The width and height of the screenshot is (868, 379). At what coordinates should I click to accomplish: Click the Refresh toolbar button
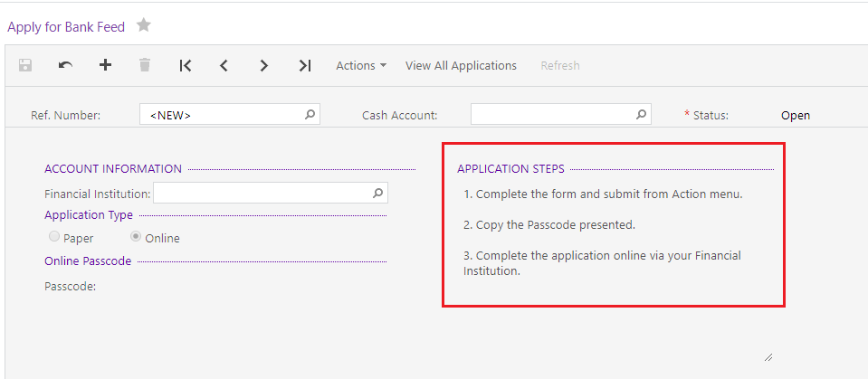560,66
